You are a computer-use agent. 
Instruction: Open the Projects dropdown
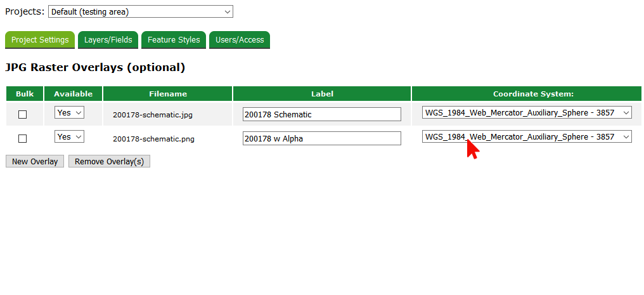point(140,11)
